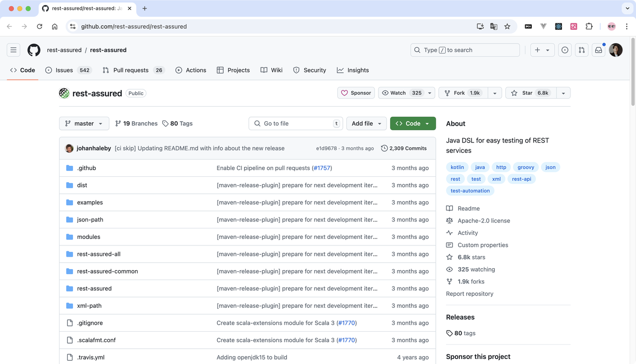This screenshot has height=364, width=636.
Task: Open pull request #1757 link
Action: tap(322, 168)
